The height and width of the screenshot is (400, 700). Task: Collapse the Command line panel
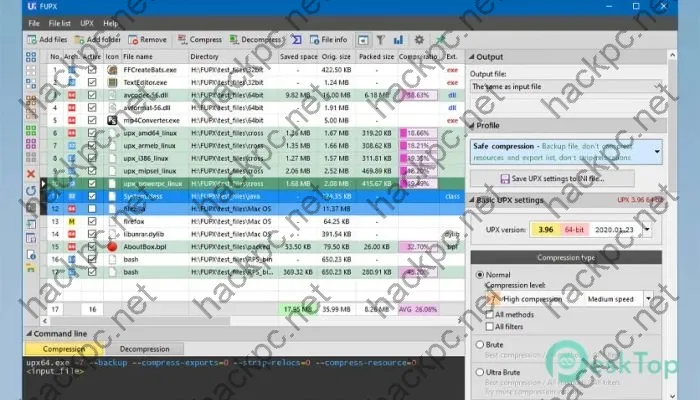pos(29,333)
